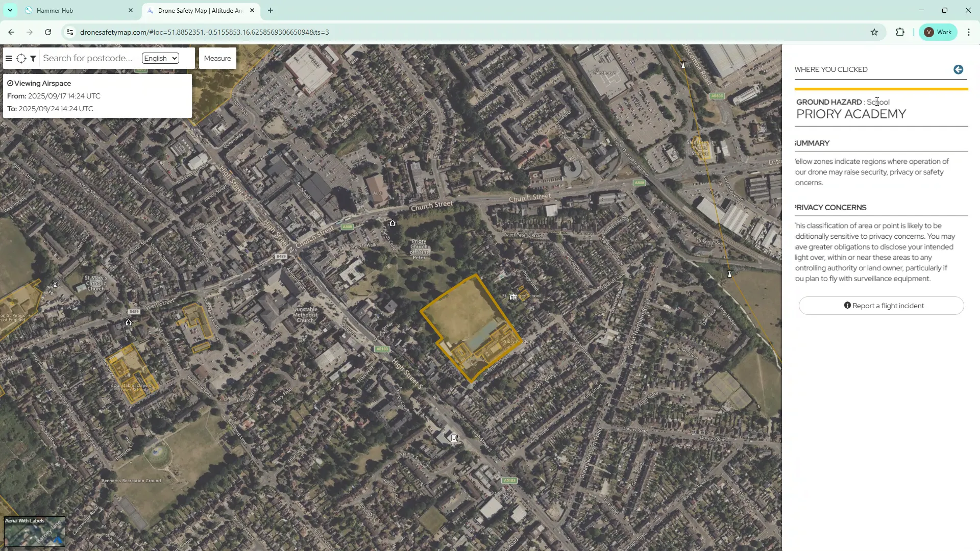Open the Aerial With Labels basemap selector
980x551 pixels.
click(34, 531)
